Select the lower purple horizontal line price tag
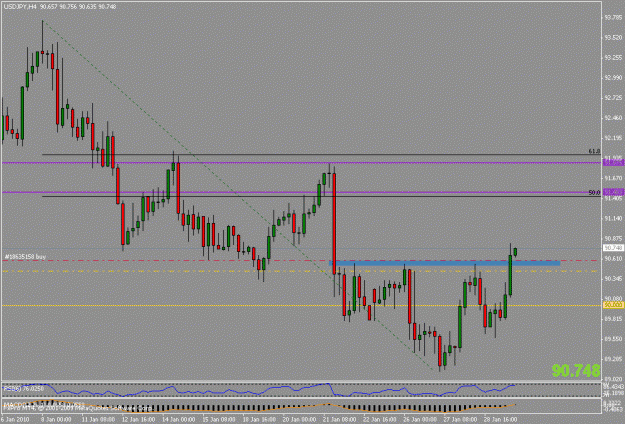Screen dimensions: 625x424 (x=613, y=192)
